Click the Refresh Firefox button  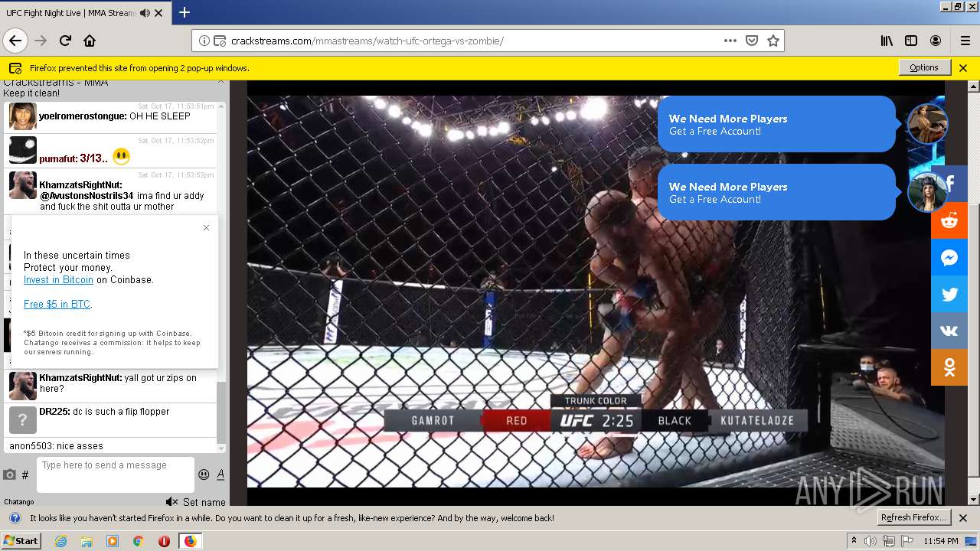click(x=914, y=517)
